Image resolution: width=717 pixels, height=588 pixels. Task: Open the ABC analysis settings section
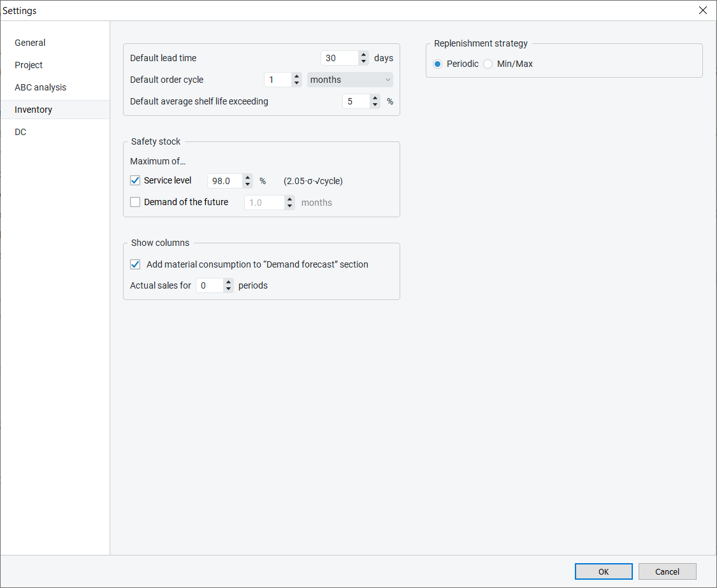tap(40, 87)
